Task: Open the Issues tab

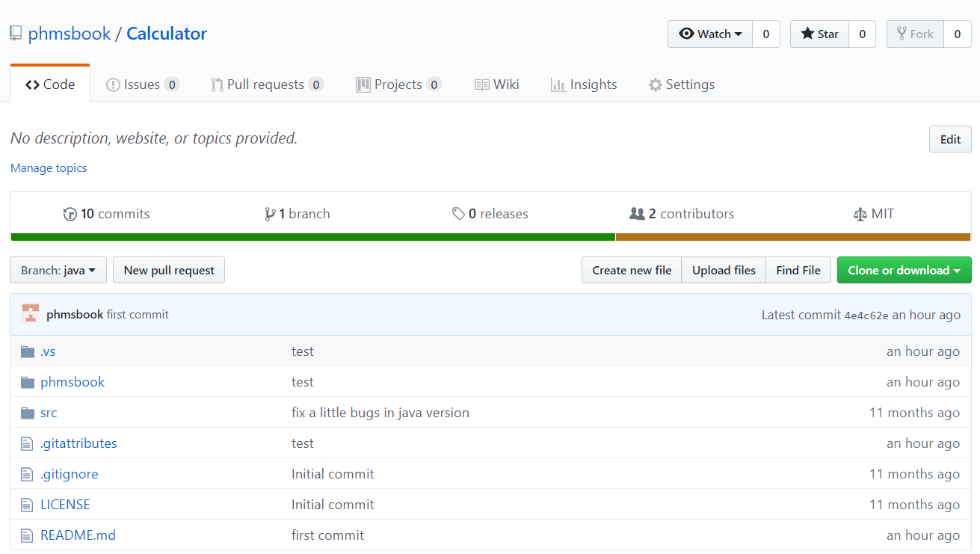Action: tap(142, 84)
